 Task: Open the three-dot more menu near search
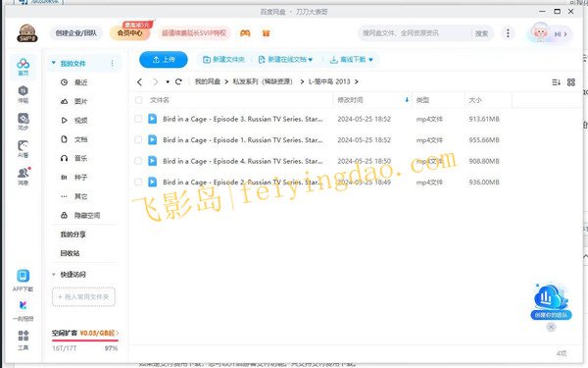coord(508,33)
